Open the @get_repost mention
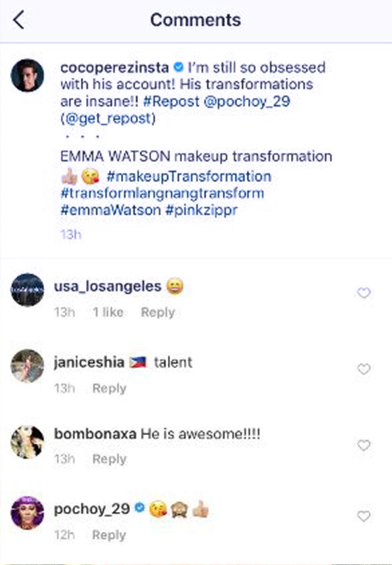Viewport: 392px width, 565px height. click(x=108, y=118)
